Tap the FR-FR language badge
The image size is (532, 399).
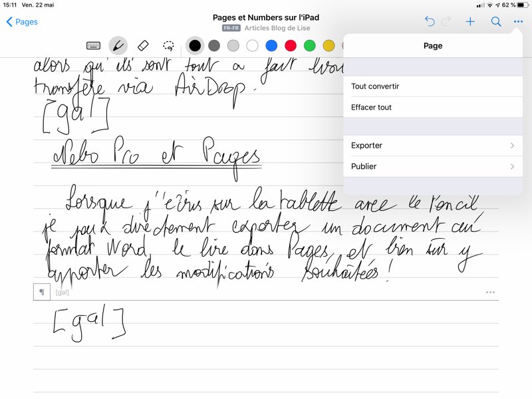[231, 29]
